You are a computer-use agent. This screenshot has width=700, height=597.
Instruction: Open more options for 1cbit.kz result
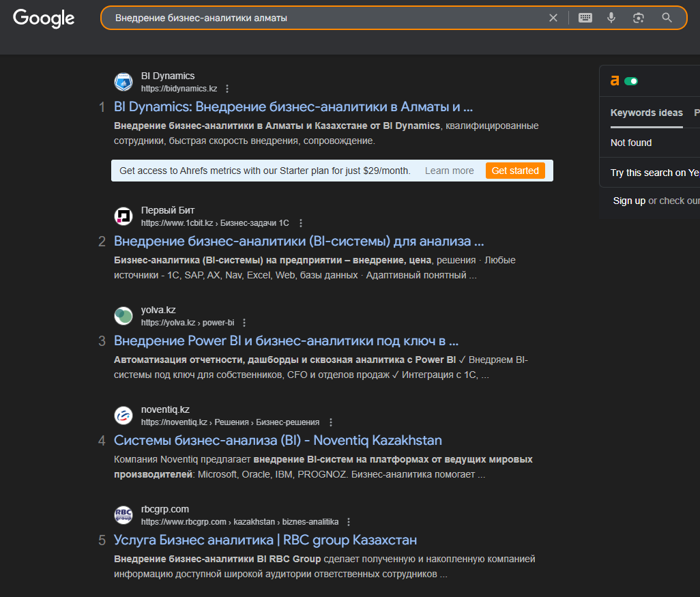pyautogui.click(x=301, y=223)
